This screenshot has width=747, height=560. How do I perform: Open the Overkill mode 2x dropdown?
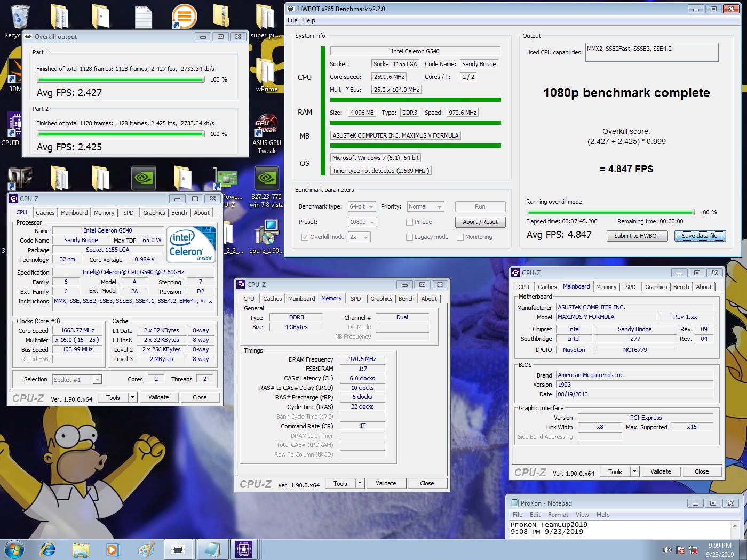point(359,237)
